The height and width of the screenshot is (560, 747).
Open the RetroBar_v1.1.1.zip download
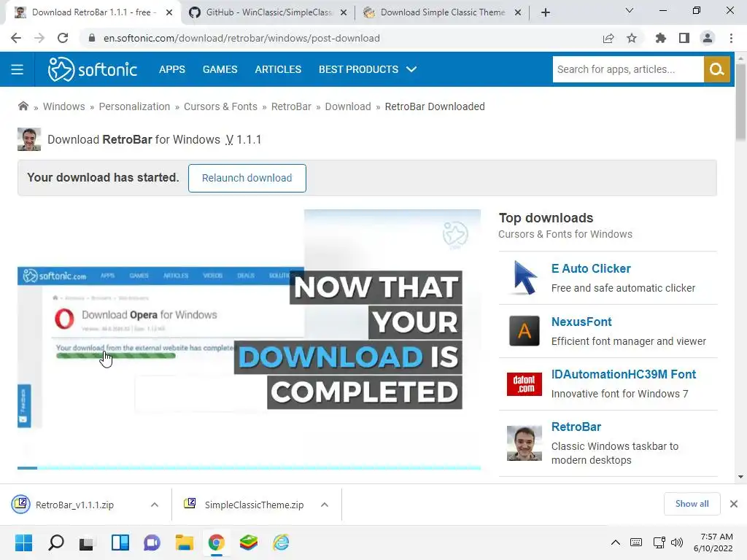(74, 505)
